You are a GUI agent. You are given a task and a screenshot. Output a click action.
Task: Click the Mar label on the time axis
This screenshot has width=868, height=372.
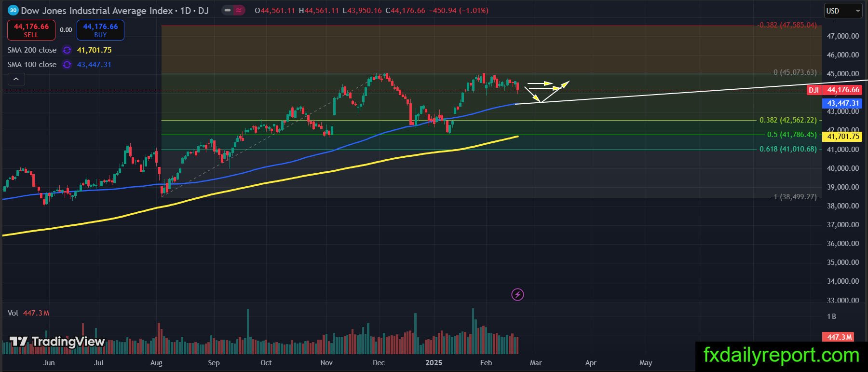pos(536,363)
